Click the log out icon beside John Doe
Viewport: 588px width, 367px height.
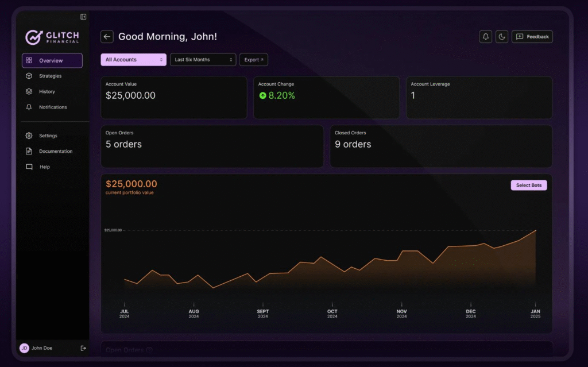tap(83, 348)
